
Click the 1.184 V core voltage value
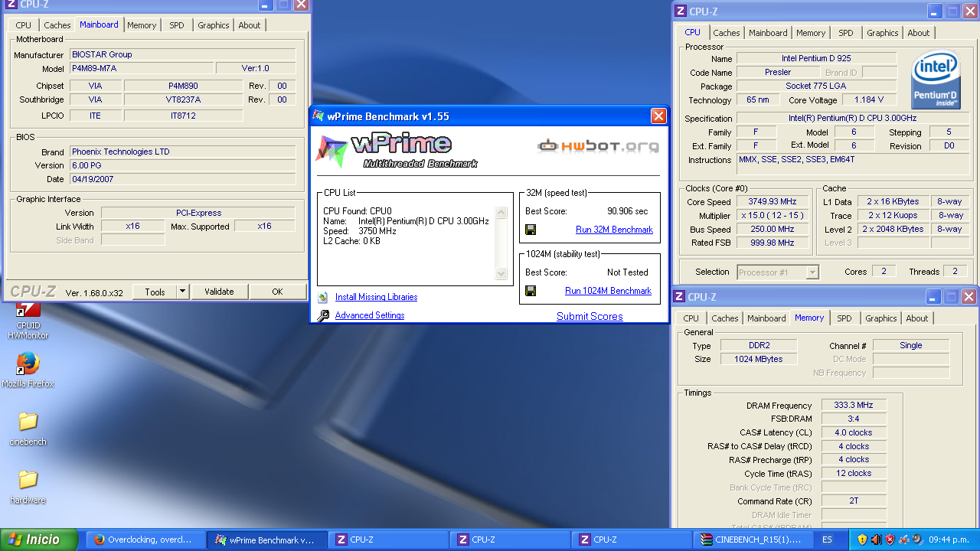[x=870, y=99]
